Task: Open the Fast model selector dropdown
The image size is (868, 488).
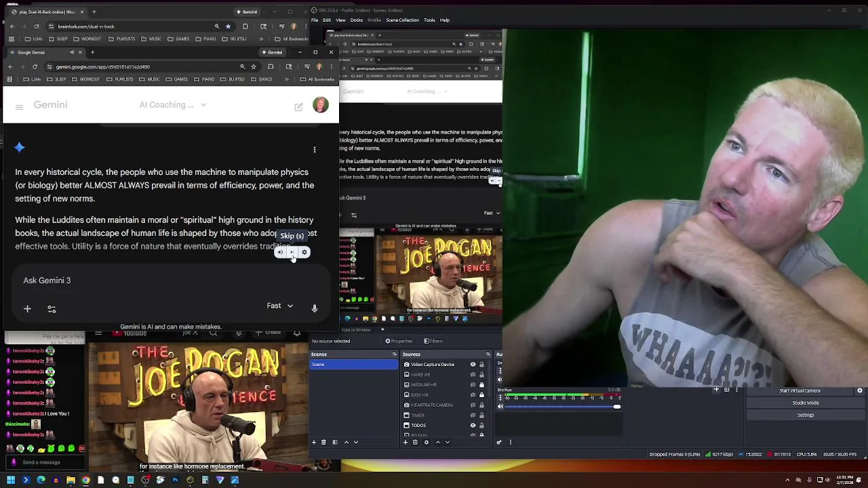Action: click(x=279, y=306)
